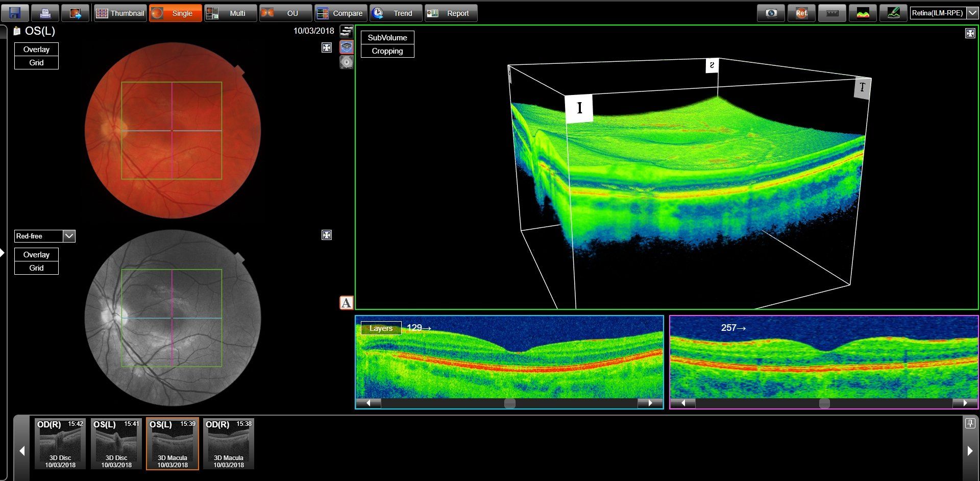The image size is (980, 481).
Task: Click the export image icon
Action: coord(75,13)
